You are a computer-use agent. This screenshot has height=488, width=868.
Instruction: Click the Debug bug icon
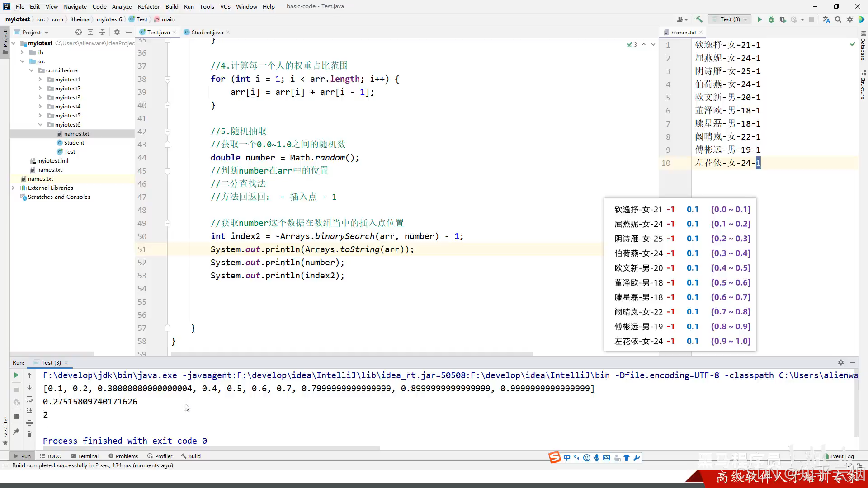coord(771,19)
